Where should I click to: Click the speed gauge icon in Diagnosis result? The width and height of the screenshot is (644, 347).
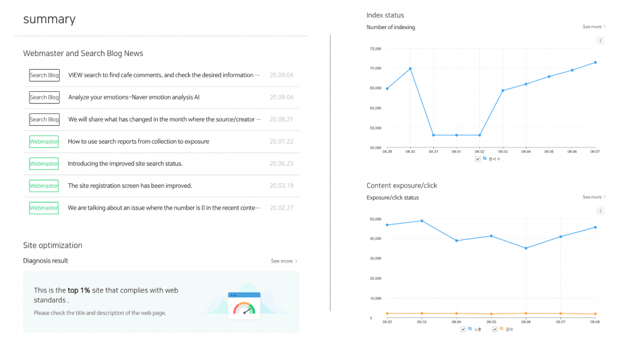[x=244, y=305]
